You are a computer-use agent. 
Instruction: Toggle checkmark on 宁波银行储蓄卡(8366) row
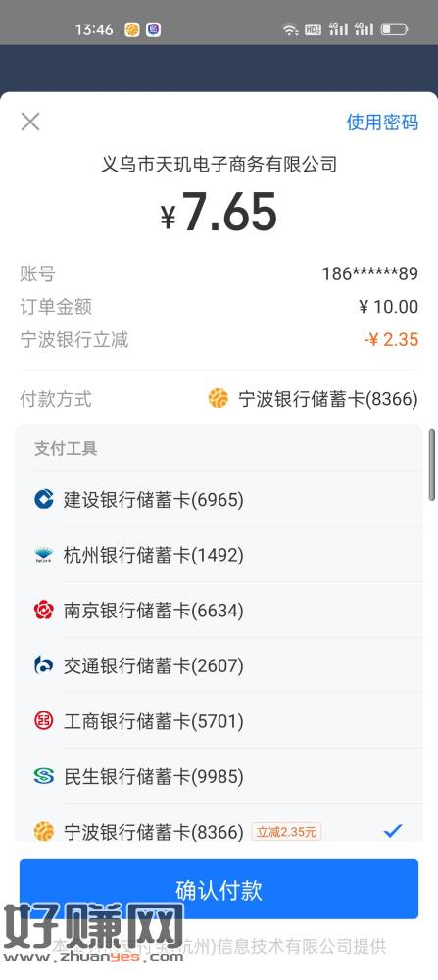point(392,831)
